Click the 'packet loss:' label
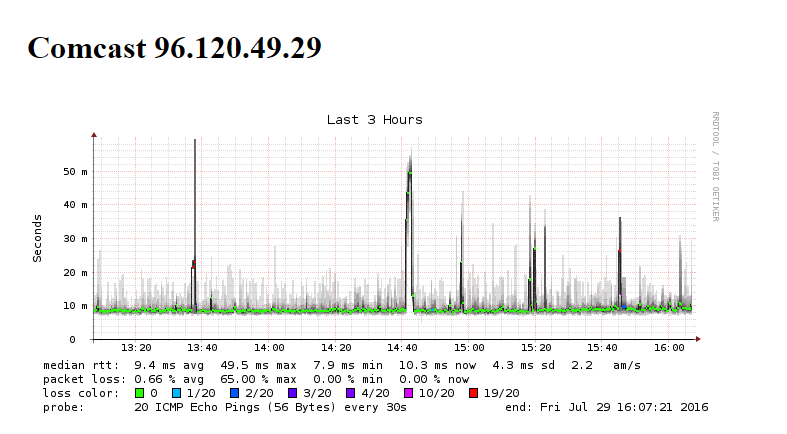Image resolution: width=787 pixels, height=434 pixels. coord(84,379)
